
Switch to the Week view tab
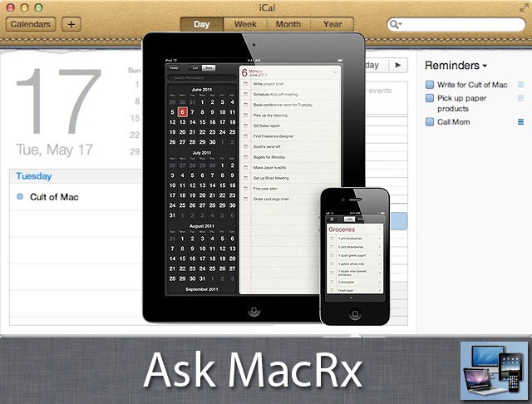(x=244, y=24)
